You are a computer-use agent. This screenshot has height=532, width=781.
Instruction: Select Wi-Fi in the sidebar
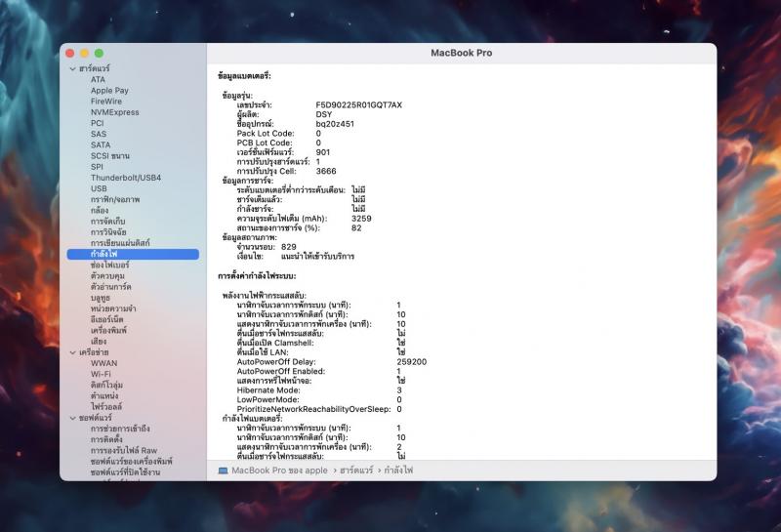102,374
